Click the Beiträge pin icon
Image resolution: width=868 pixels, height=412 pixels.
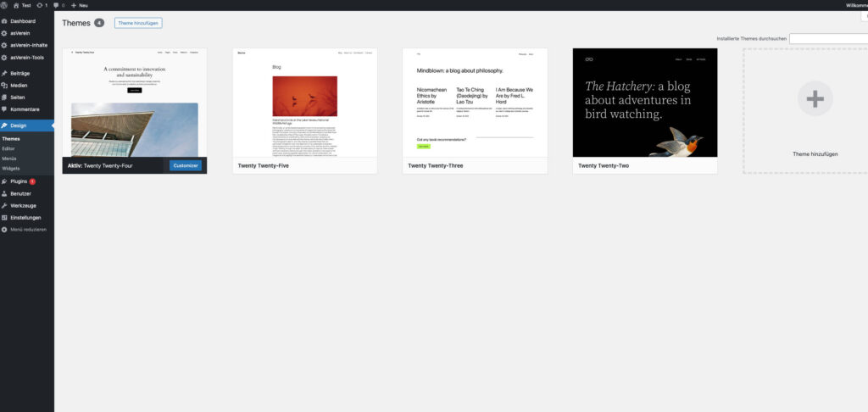(4, 73)
